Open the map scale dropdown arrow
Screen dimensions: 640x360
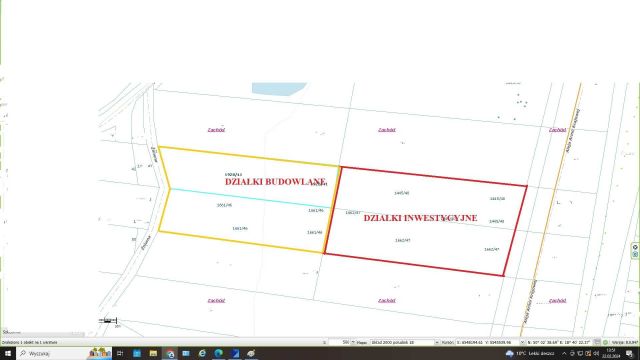click(x=353, y=342)
